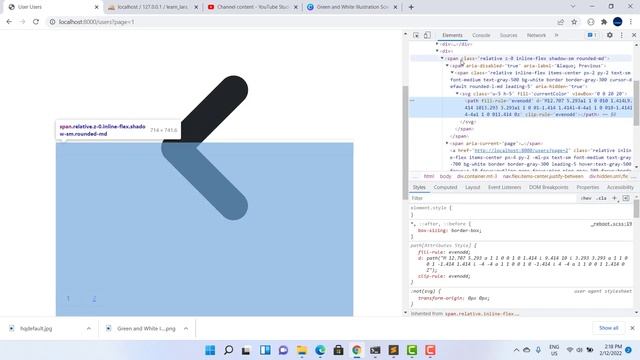This screenshot has height=360, width=640.
Task: Add a new style rule with plus
Action: pyautogui.click(x=614, y=198)
